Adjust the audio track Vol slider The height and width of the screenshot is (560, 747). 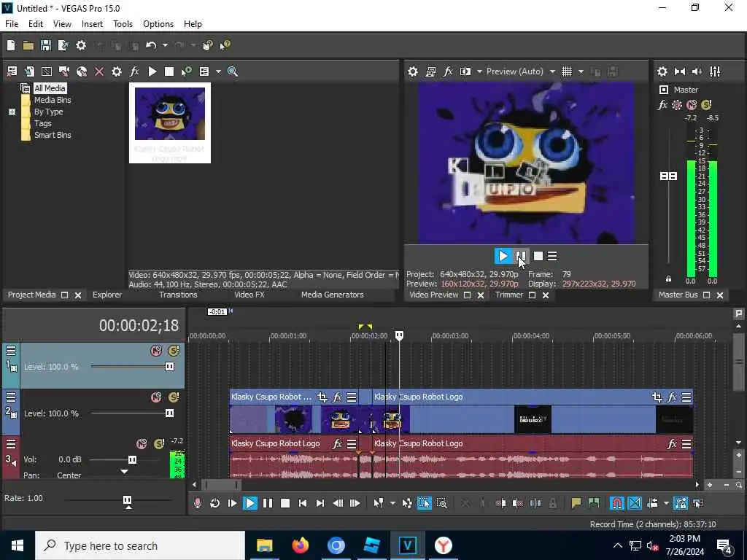click(132, 459)
